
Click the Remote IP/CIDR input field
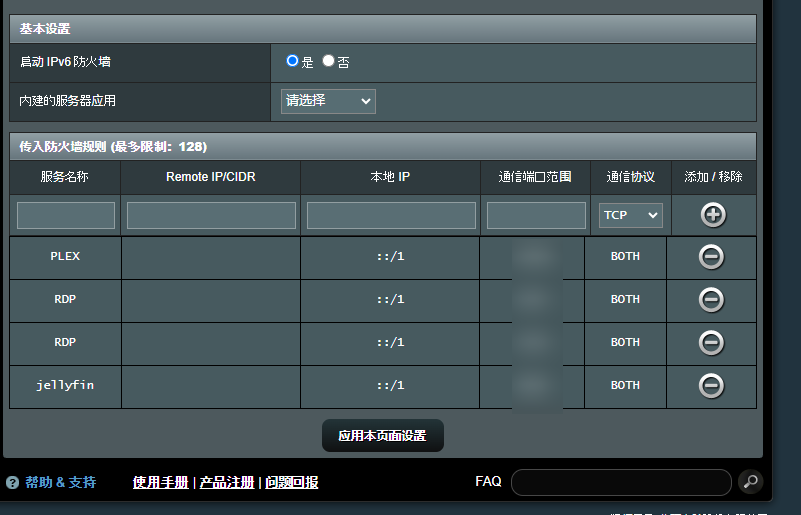[x=211, y=215]
